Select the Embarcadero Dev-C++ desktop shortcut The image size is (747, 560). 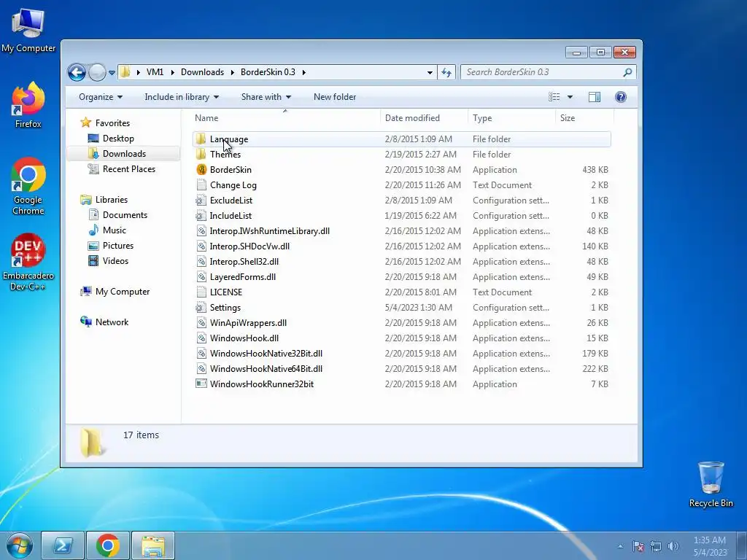coord(28,262)
